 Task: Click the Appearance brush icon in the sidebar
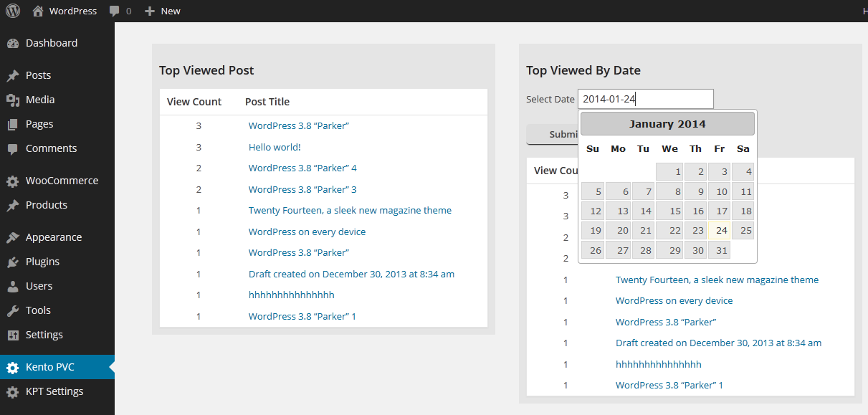click(13, 238)
